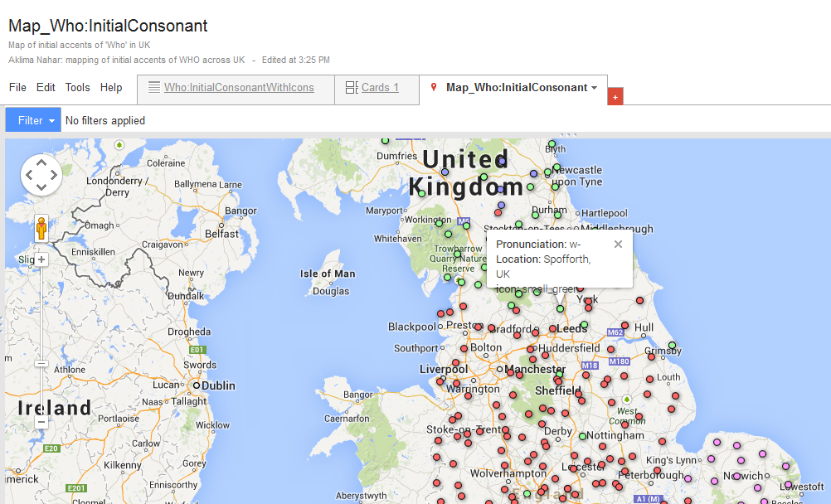Click the Map_Who:InitialConsonant page title

[108, 26]
